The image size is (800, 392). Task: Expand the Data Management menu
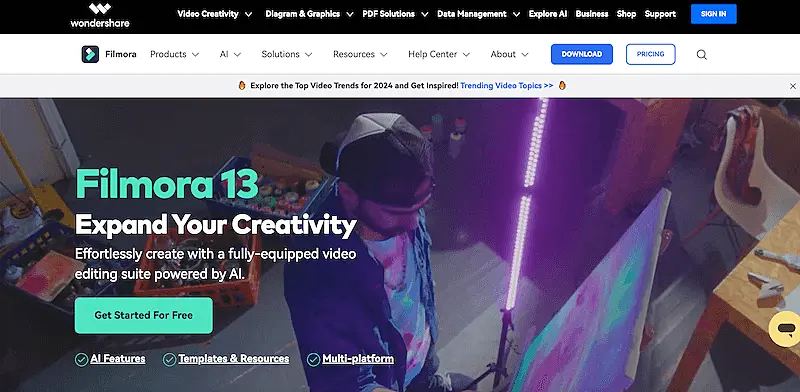[479, 14]
